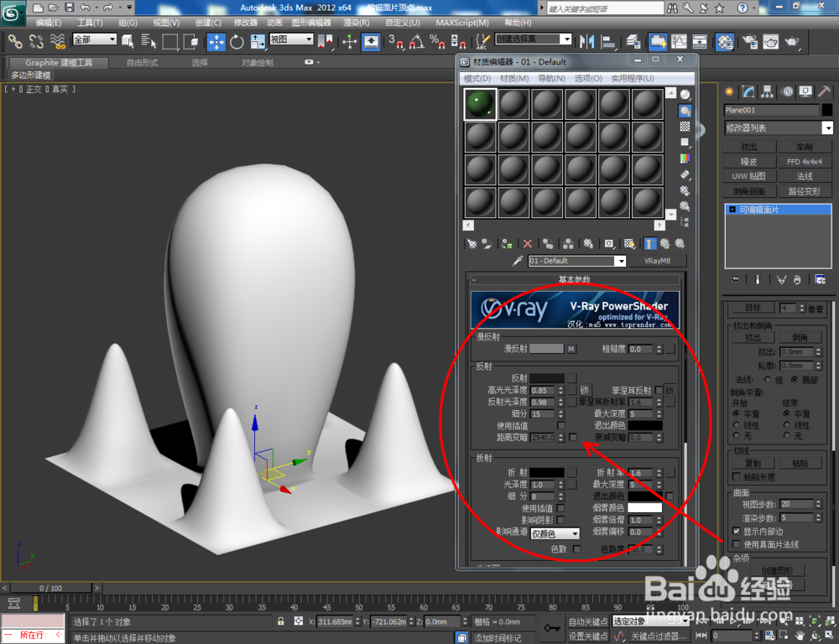Open 实用程序(U) menu in material editor

[x=633, y=78]
